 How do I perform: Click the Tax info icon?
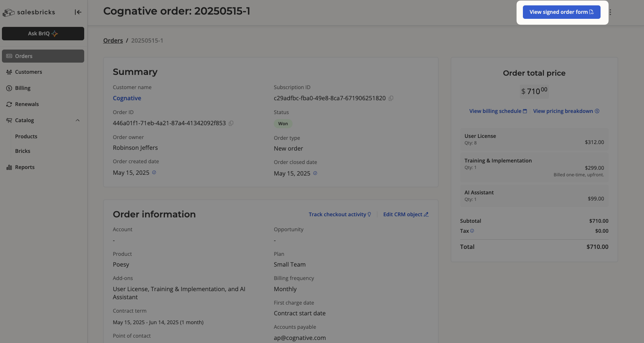pyautogui.click(x=472, y=231)
